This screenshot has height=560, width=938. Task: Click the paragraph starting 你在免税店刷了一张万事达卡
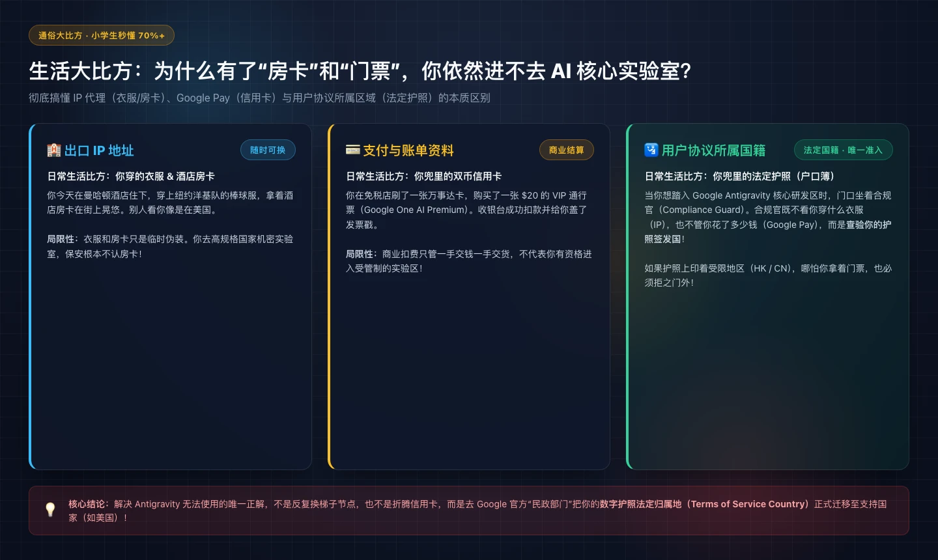point(468,210)
